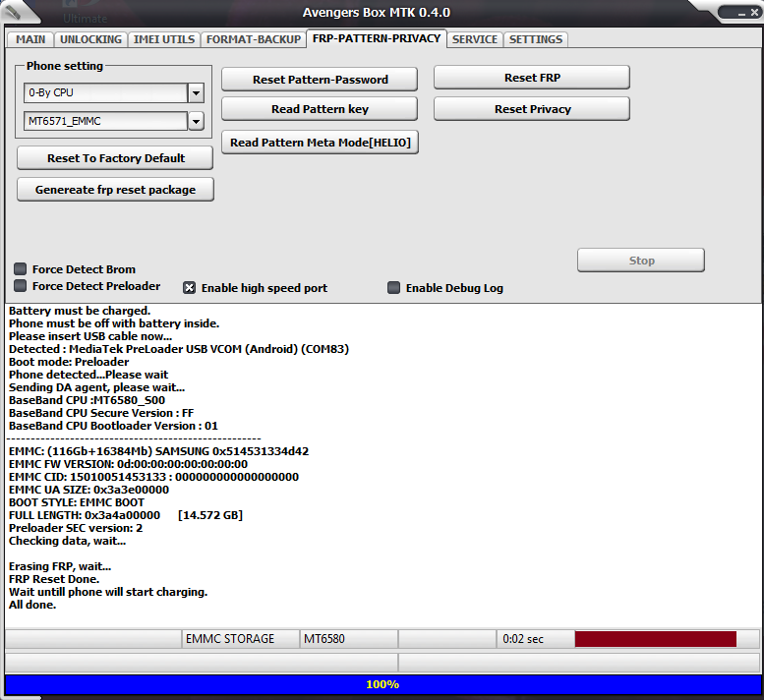Open the UNLOCKING tab
The width and height of the screenshot is (764, 700).
(x=90, y=39)
